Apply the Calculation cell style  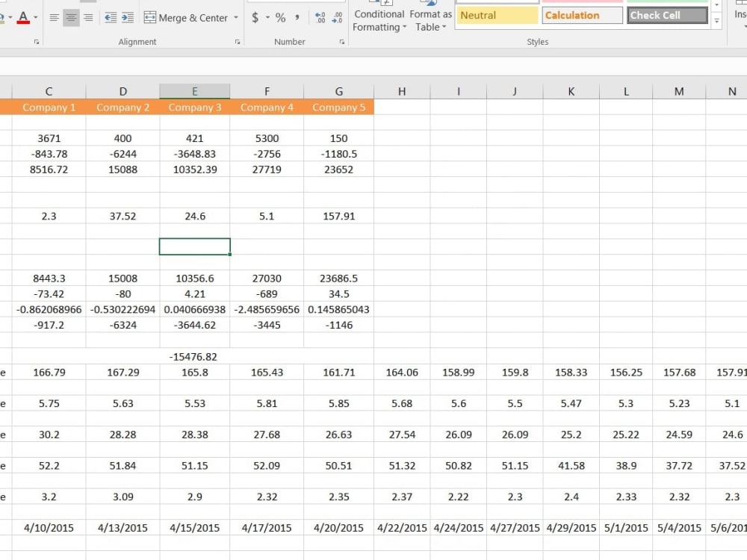coord(582,15)
